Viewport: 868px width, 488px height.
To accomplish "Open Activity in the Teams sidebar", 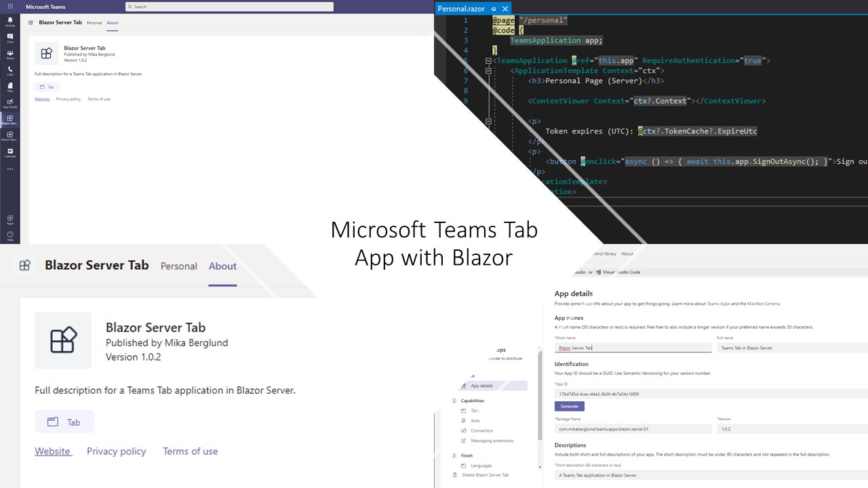I will pos(10,22).
